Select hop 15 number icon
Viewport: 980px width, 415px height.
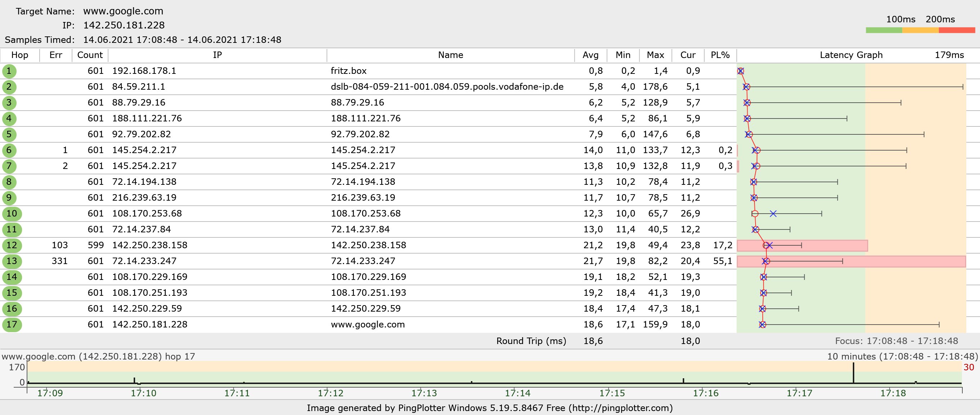pos(12,293)
